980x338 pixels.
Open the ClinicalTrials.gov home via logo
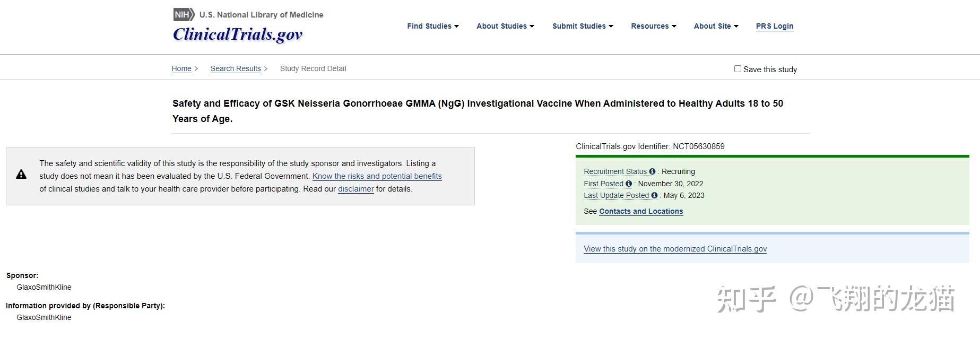point(237,34)
